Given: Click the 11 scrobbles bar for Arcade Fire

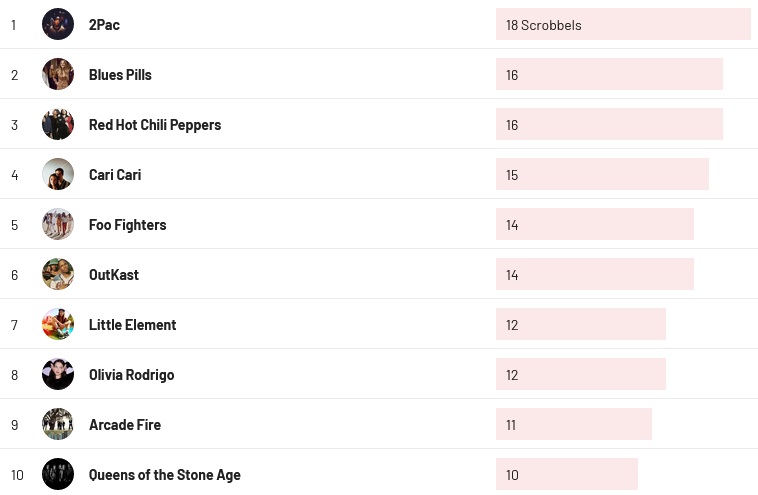Looking at the screenshot, I should [574, 424].
